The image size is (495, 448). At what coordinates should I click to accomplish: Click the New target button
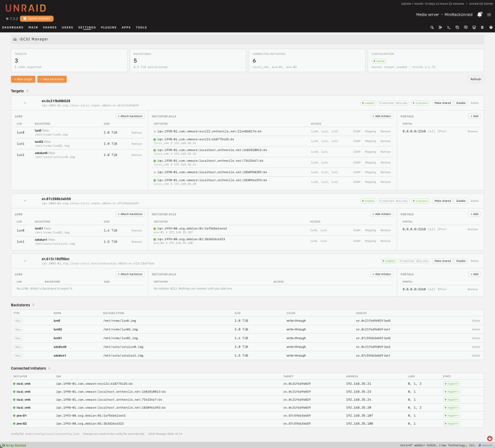point(23,79)
